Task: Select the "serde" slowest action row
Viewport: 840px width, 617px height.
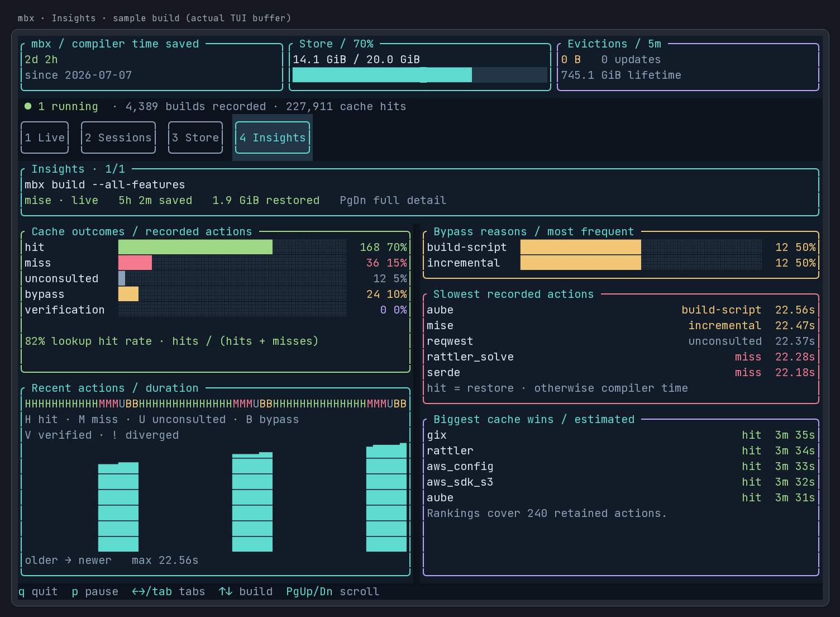Action: [621, 372]
